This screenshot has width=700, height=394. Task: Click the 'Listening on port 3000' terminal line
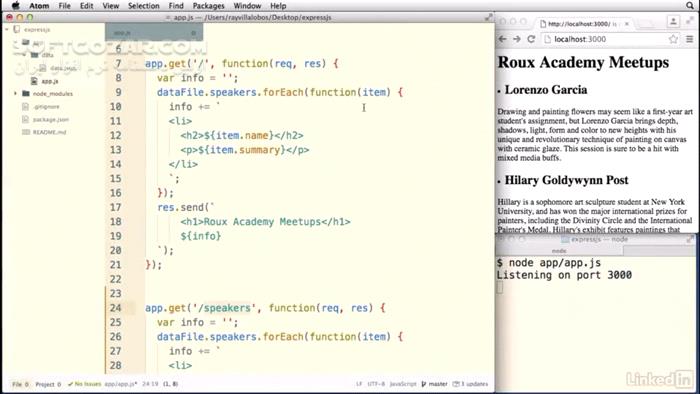[x=564, y=275]
